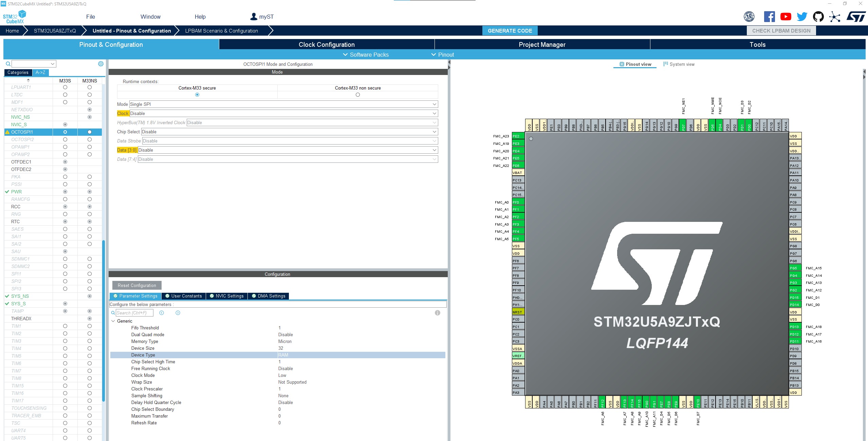Open the Clock dropdown
The image size is (868, 441).
coord(283,113)
